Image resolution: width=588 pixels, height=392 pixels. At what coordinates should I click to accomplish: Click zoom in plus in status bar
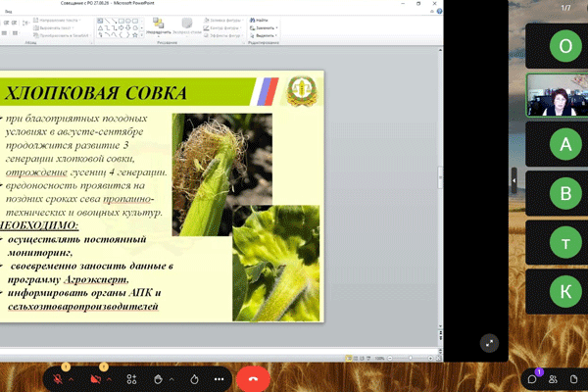[x=430, y=359]
